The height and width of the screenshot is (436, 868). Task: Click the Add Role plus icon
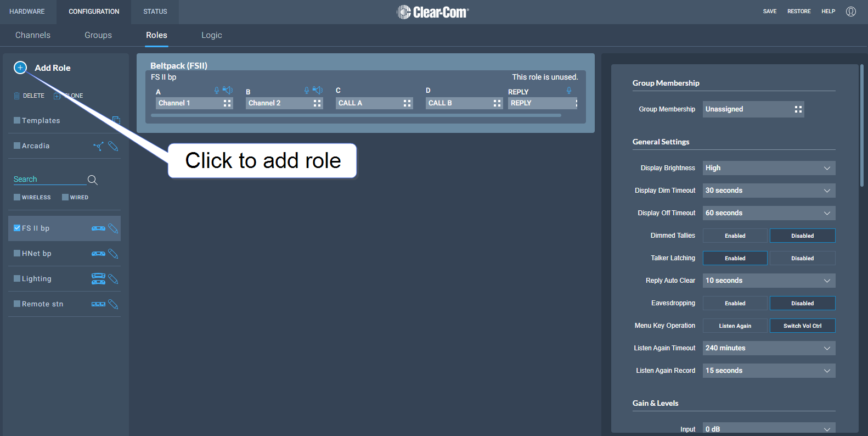(x=20, y=68)
